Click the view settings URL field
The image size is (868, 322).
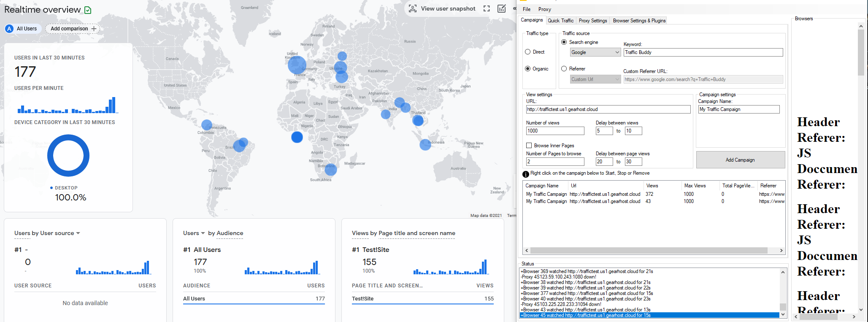pyautogui.click(x=608, y=109)
